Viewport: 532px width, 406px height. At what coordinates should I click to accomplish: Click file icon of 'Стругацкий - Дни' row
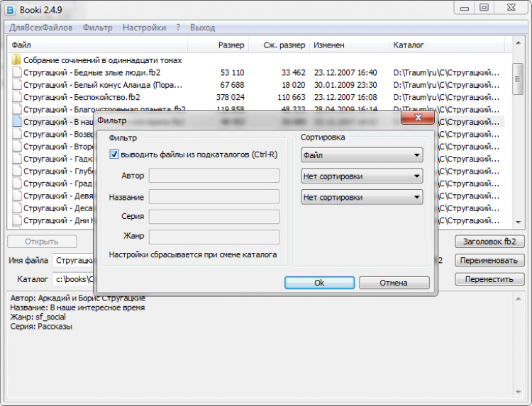[16, 220]
